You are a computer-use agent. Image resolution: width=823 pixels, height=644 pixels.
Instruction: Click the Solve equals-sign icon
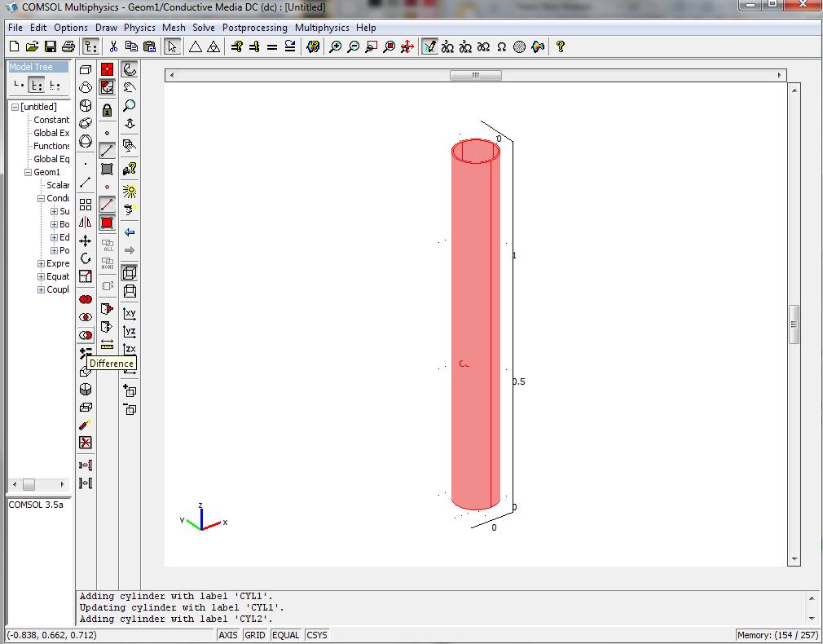pos(272,46)
